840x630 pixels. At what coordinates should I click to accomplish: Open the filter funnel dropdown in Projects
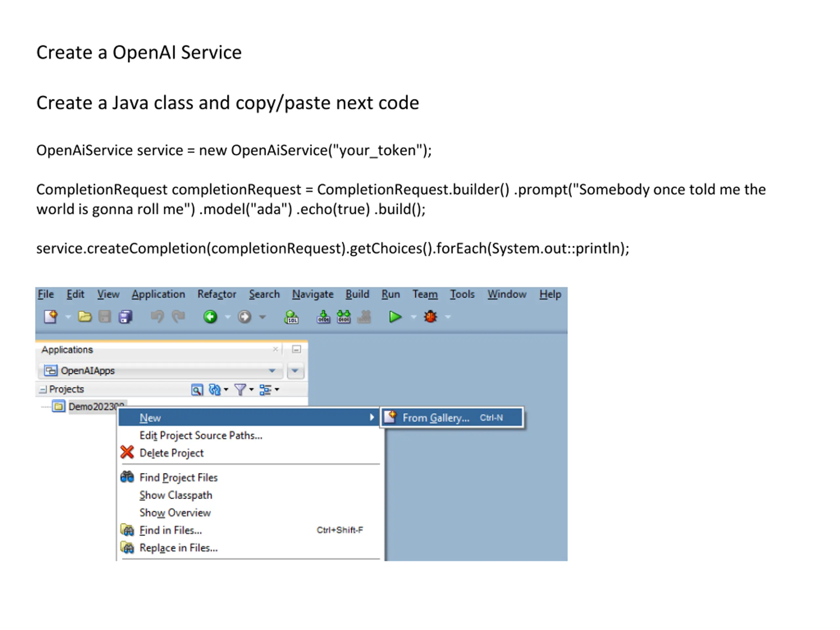pos(243,389)
